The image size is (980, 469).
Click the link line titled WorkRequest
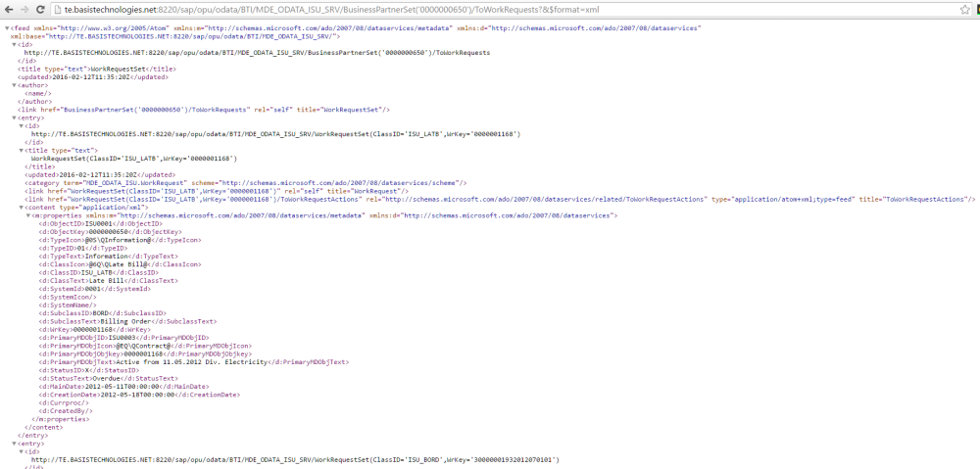(x=217, y=191)
